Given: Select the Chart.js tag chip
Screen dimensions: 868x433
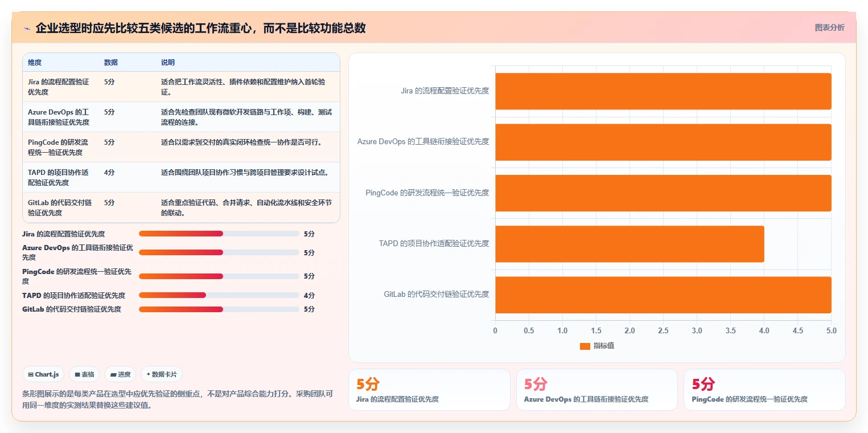Looking at the screenshot, I should point(43,374).
